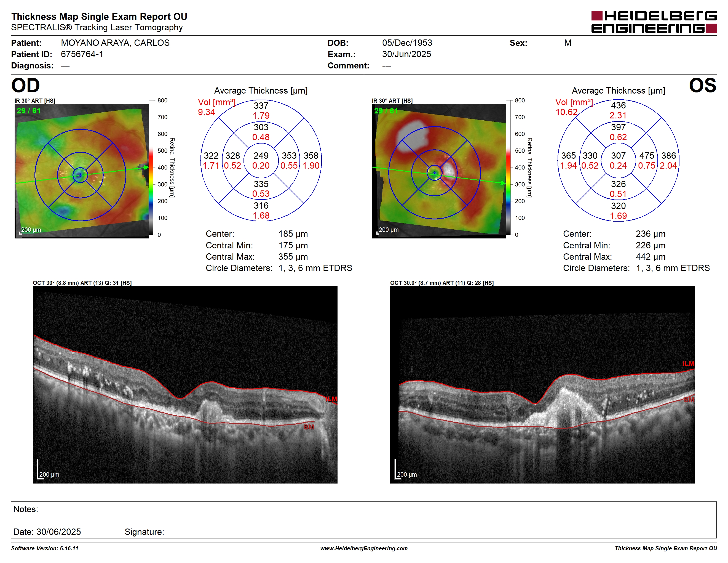Click OD Circle Diameters 1, 3, 6 mm ETDRS
The width and height of the screenshot is (728, 563).
click(x=279, y=268)
